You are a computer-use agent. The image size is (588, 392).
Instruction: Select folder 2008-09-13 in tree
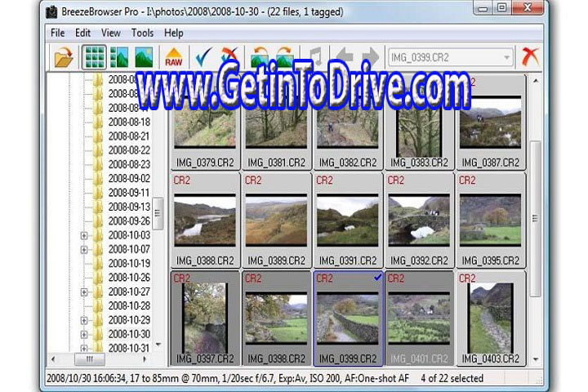(x=129, y=207)
